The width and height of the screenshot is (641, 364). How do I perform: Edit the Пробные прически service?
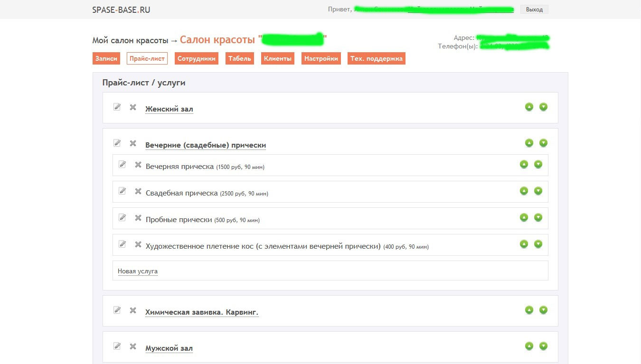click(123, 217)
